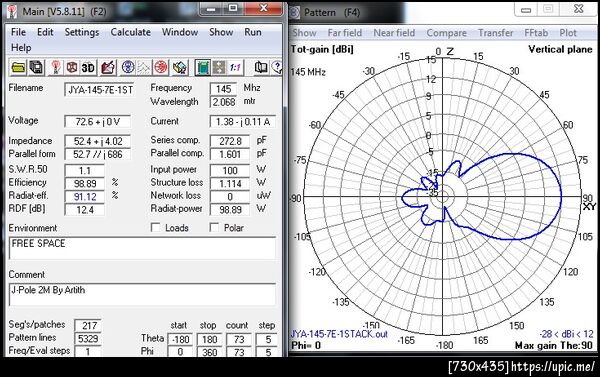The height and width of the screenshot is (377, 600).
Task: Open the Near field menu
Action: pyautogui.click(x=394, y=33)
